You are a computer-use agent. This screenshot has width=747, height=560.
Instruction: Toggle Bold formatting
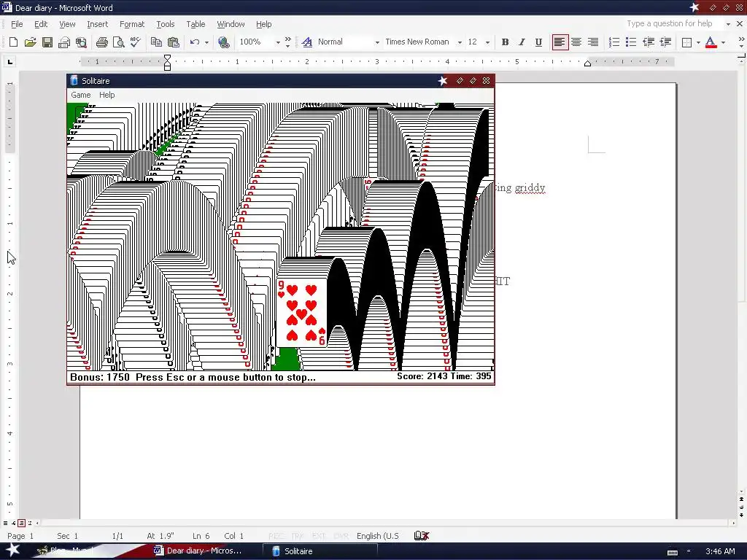505,42
